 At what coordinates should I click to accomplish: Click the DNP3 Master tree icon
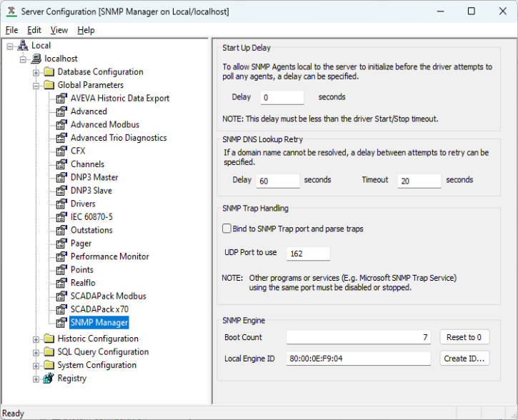pyautogui.click(x=62, y=178)
